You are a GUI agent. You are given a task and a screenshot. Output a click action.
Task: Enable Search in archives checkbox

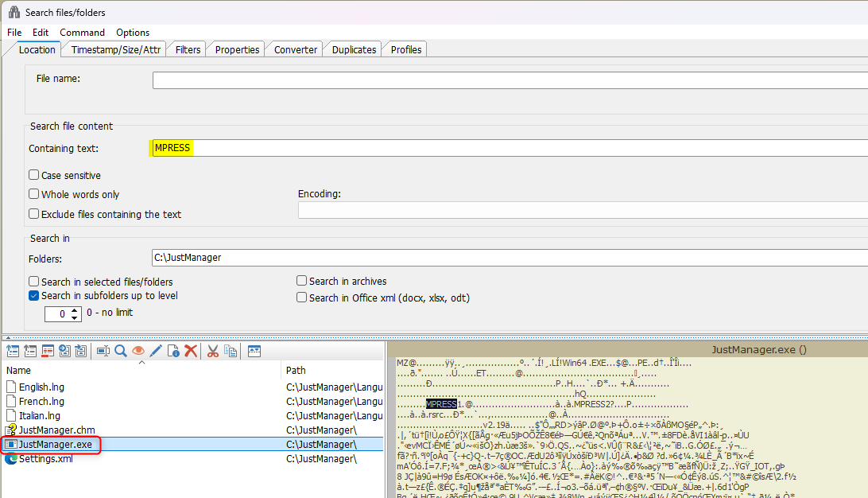(302, 281)
